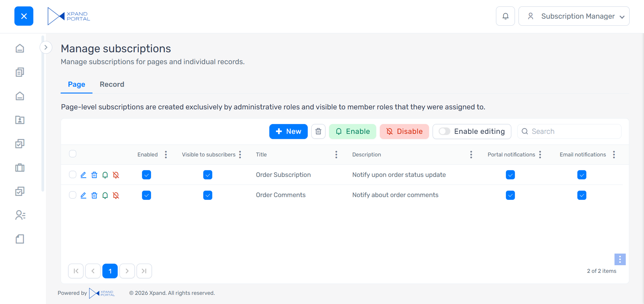The image size is (644, 304).
Task: Expand the sidebar with the chevron arrow
Action: point(46,47)
